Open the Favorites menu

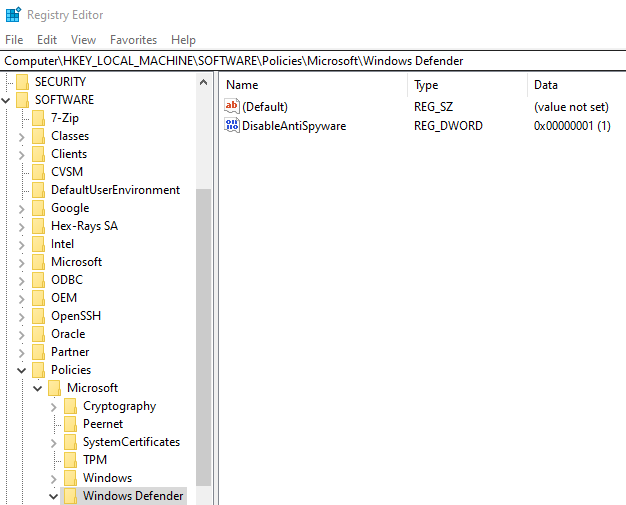(133, 40)
